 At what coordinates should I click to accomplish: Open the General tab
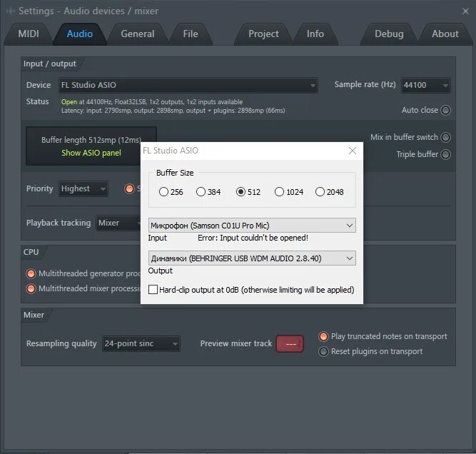click(x=138, y=34)
